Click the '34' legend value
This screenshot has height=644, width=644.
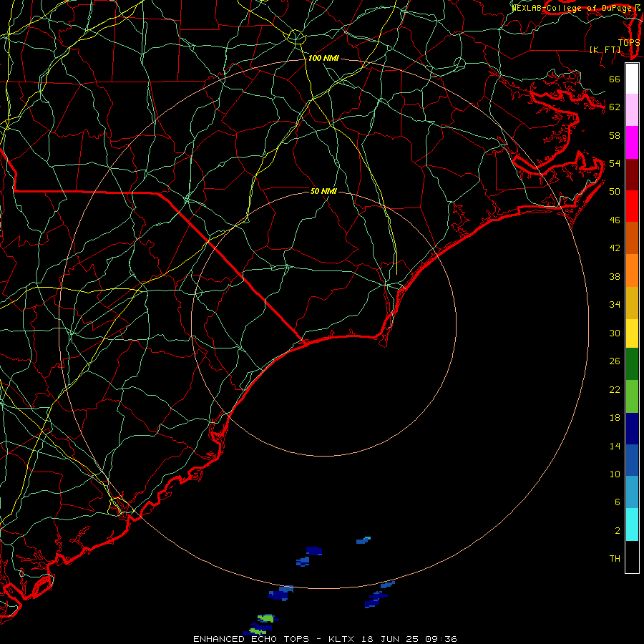click(x=615, y=305)
